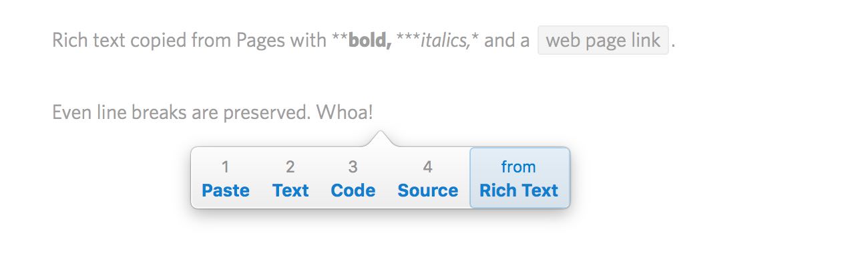Choose the Paste option in the popover

226,178
